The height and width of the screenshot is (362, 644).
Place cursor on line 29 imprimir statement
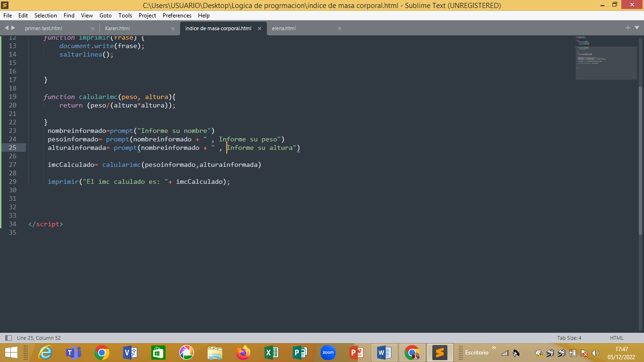[139, 181]
